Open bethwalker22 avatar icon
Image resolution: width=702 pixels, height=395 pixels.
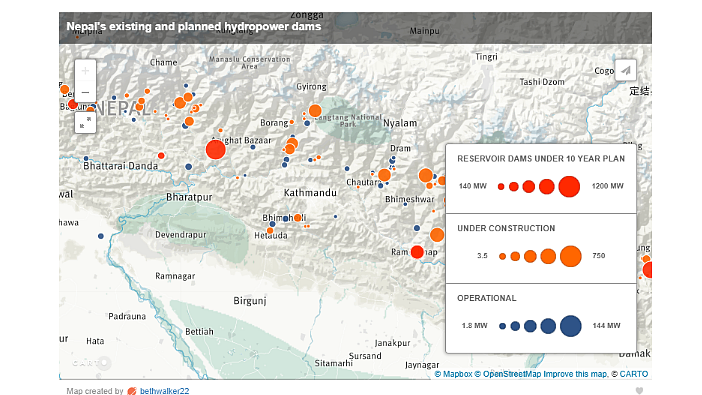[132, 391]
